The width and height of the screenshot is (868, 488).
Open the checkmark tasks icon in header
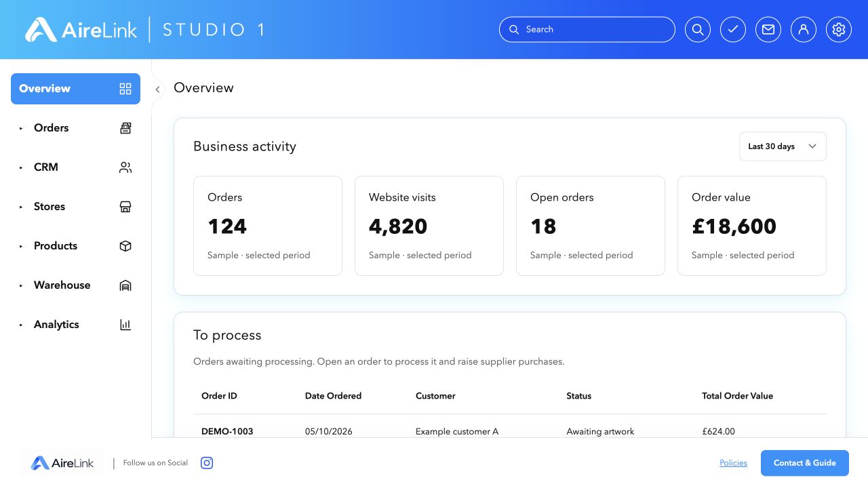point(733,30)
